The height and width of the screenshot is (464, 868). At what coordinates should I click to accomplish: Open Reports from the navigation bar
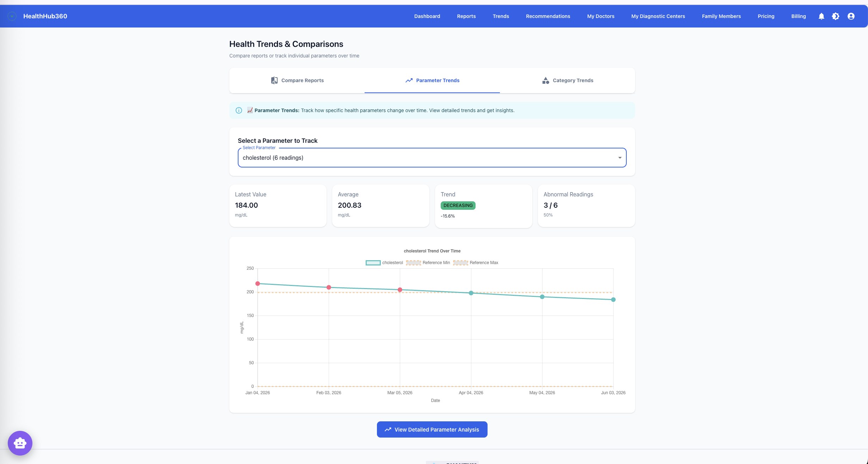466,16
